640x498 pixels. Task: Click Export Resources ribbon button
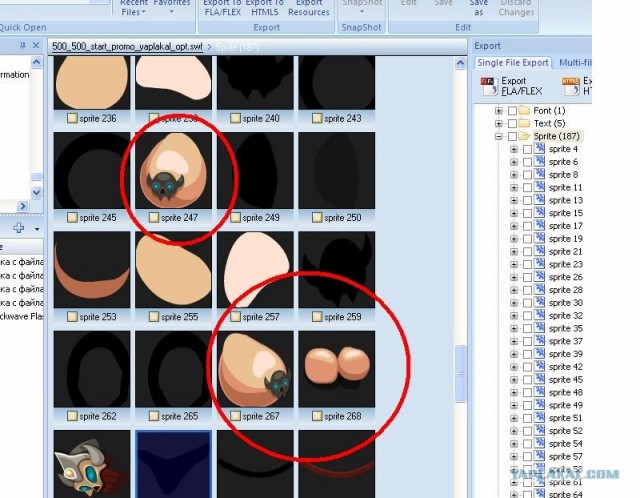[x=309, y=7]
